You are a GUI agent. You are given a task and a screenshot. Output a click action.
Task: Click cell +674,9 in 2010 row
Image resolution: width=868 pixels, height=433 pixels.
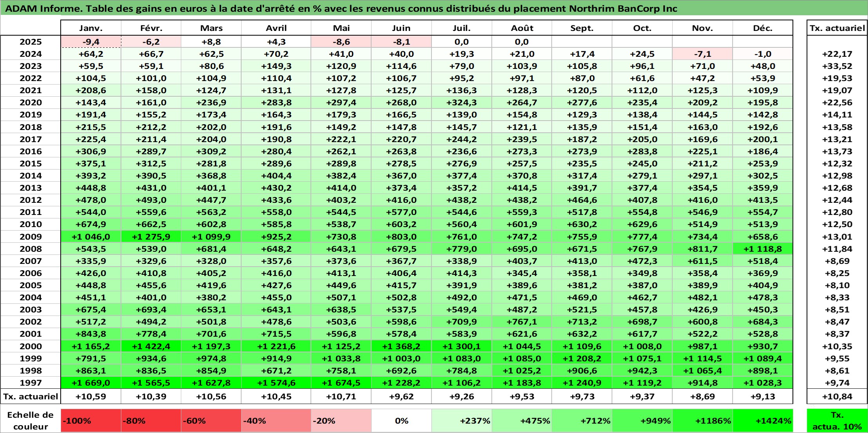pyautogui.click(x=91, y=224)
